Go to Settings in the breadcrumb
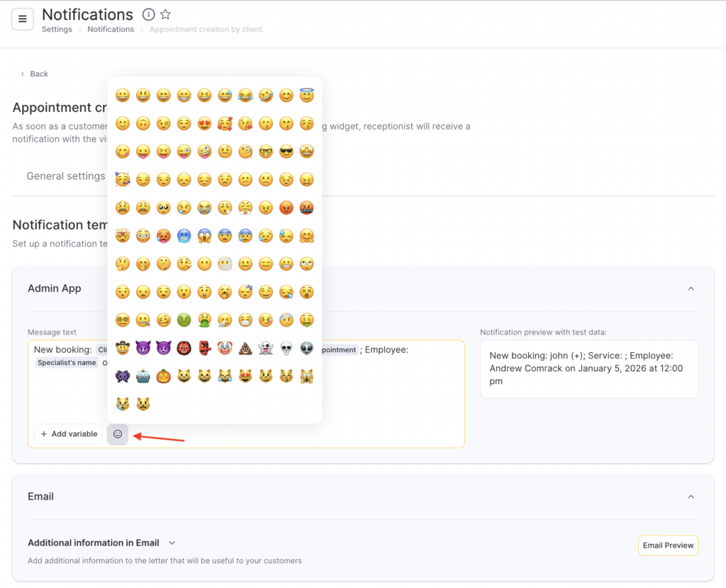 coord(57,30)
